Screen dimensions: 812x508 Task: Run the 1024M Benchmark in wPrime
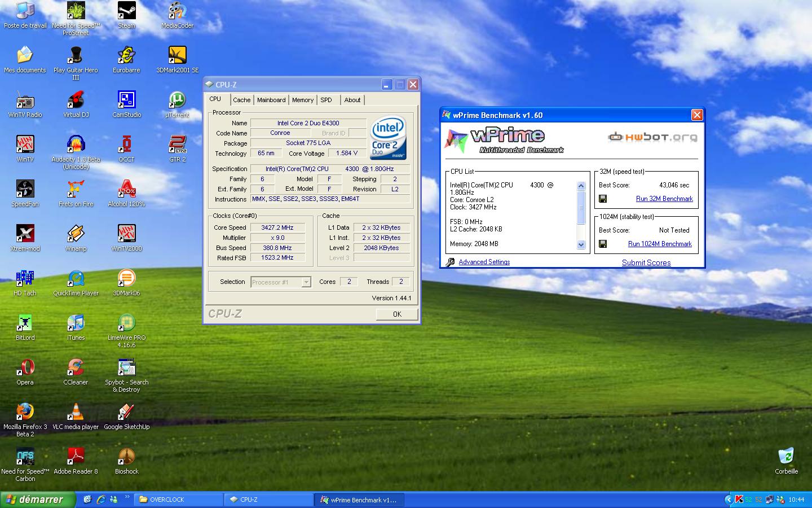660,244
